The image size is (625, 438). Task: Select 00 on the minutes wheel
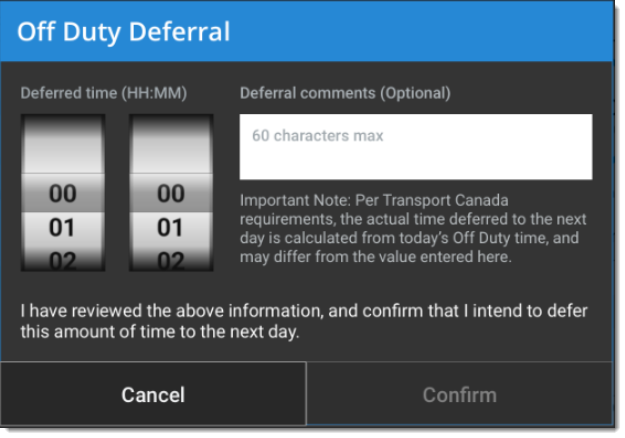171,193
